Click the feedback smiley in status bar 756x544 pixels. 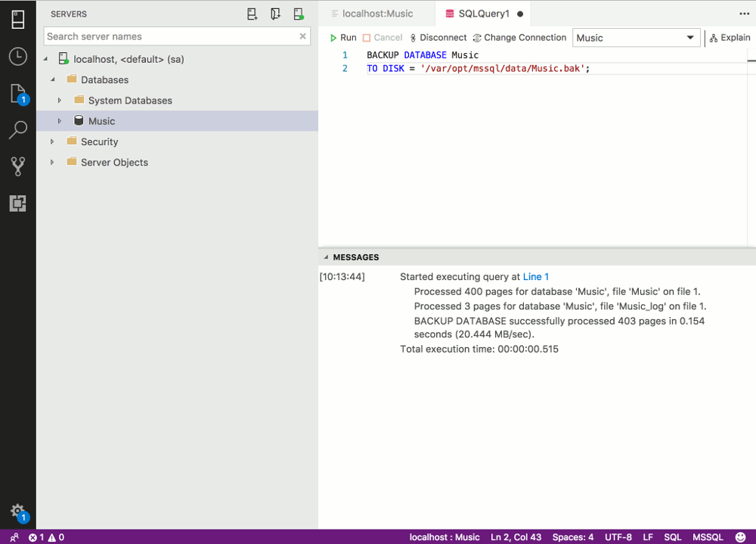point(741,537)
